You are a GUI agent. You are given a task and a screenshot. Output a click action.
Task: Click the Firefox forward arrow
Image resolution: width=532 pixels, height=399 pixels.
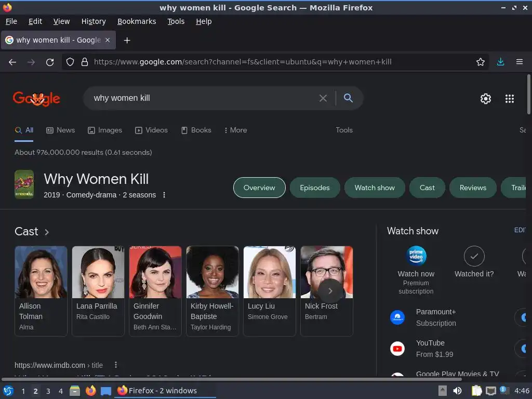[x=31, y=62]
